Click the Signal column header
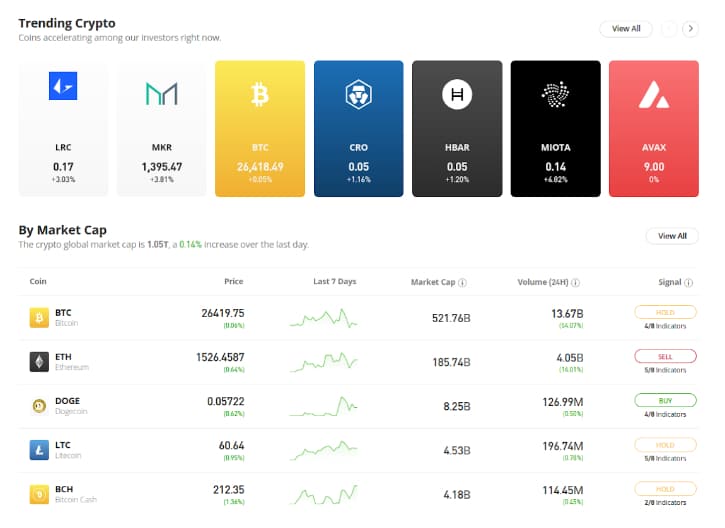The height and width of the screenshot is (528, 725). tap(670, 282)
